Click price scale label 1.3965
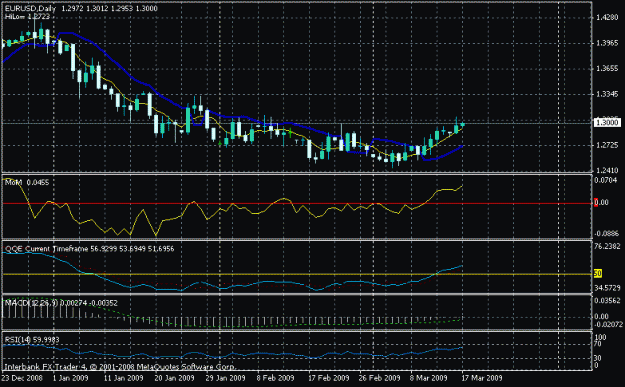The width and height of the screenshot is (625, 387). point(607,43)
